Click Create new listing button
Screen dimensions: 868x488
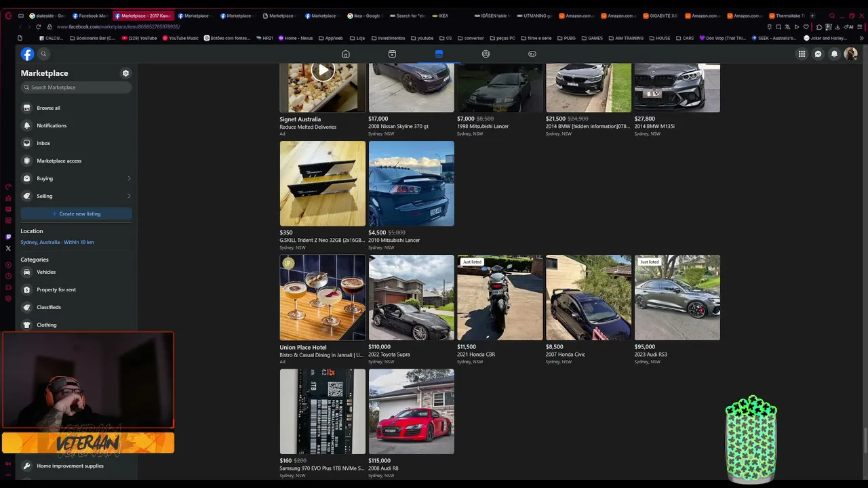[76, 213]
